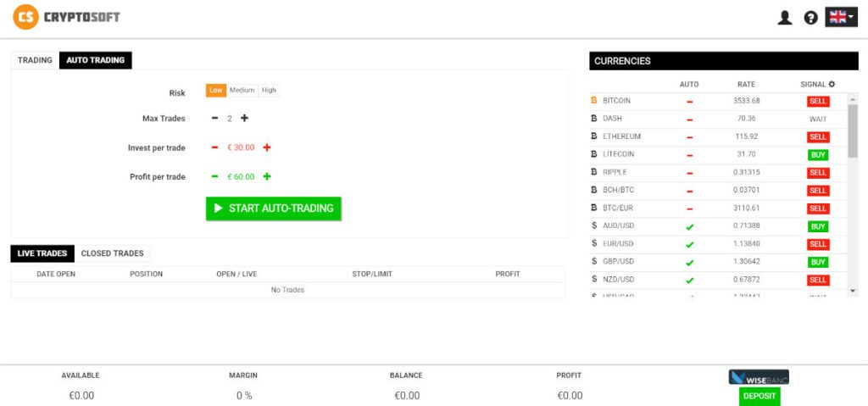Switch to the Trading tab
The image size is (868, 406).
pyautogui.click(x=35, y=60)
